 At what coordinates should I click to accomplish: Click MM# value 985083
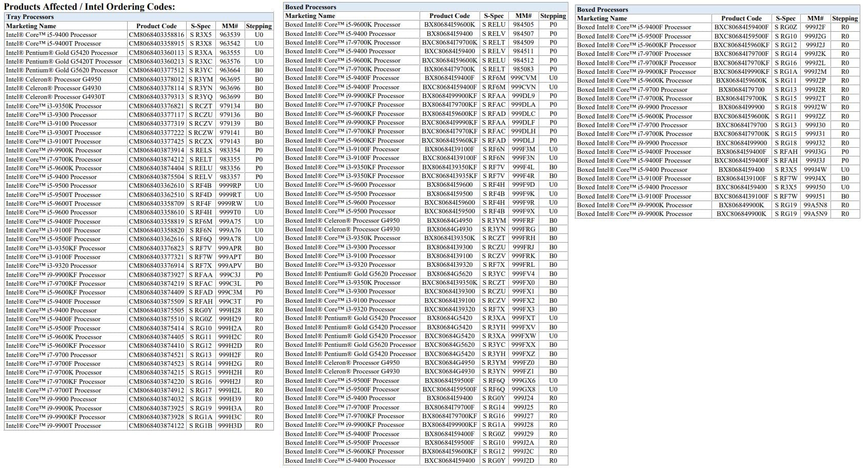(523, 69)
